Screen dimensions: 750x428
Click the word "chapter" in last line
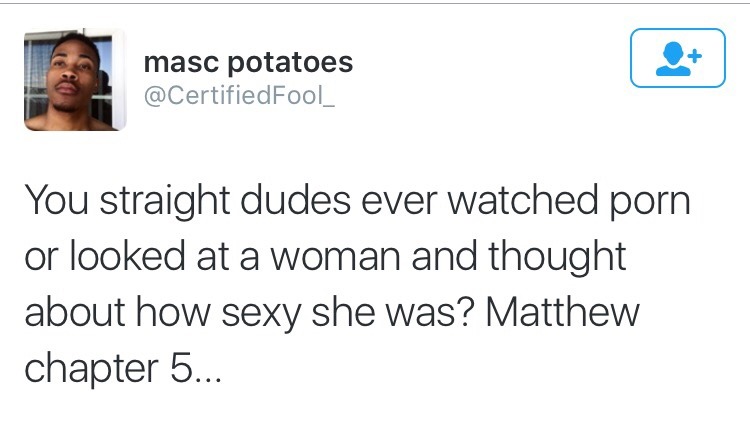point(85,371)
